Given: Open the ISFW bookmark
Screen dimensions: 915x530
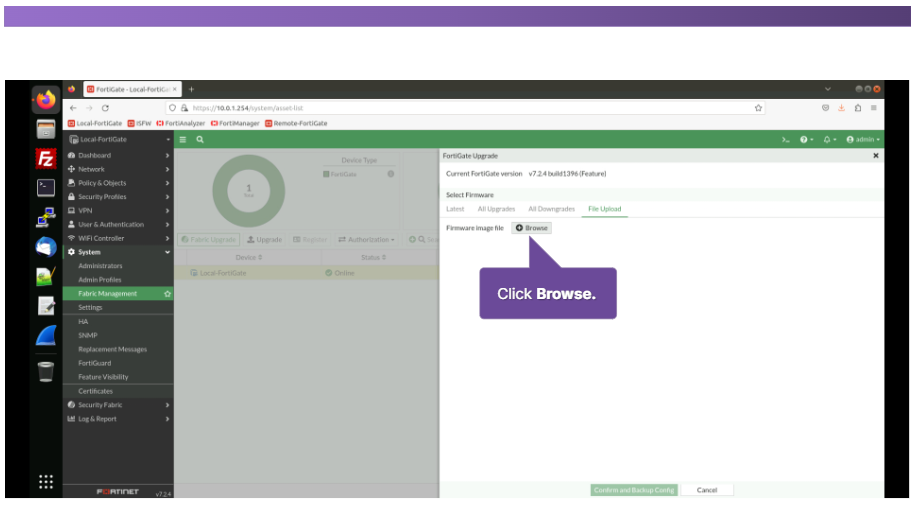Looking at the screenshot, I should (139, 123).
